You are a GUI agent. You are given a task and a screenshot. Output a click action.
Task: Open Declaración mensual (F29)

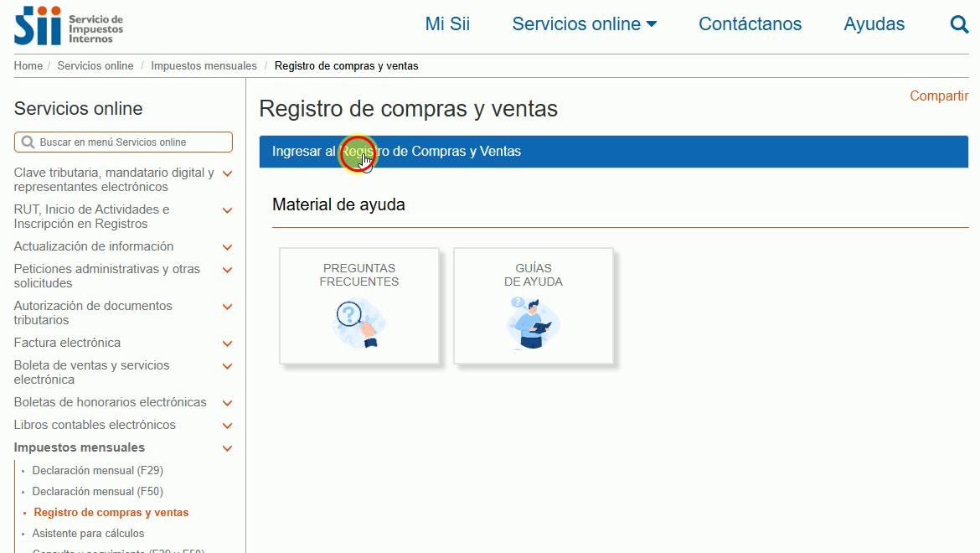coord(97,470)
